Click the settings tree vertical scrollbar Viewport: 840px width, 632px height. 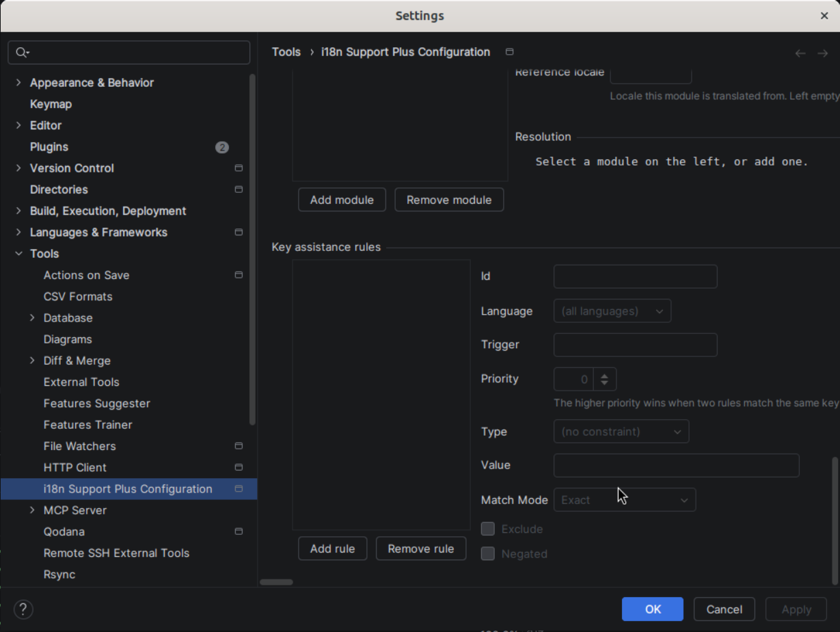(252, 250)
